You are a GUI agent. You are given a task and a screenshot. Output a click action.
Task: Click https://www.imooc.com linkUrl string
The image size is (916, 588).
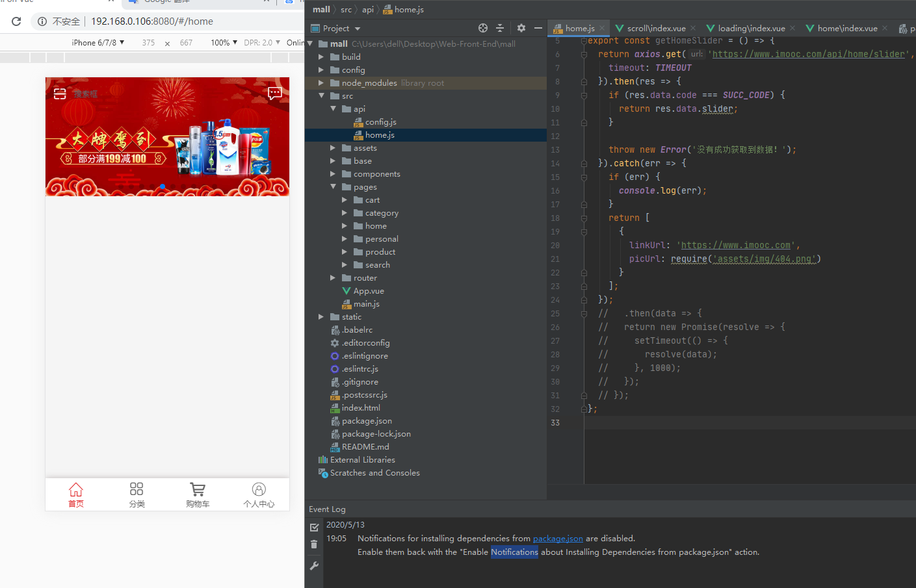(736, 245)
